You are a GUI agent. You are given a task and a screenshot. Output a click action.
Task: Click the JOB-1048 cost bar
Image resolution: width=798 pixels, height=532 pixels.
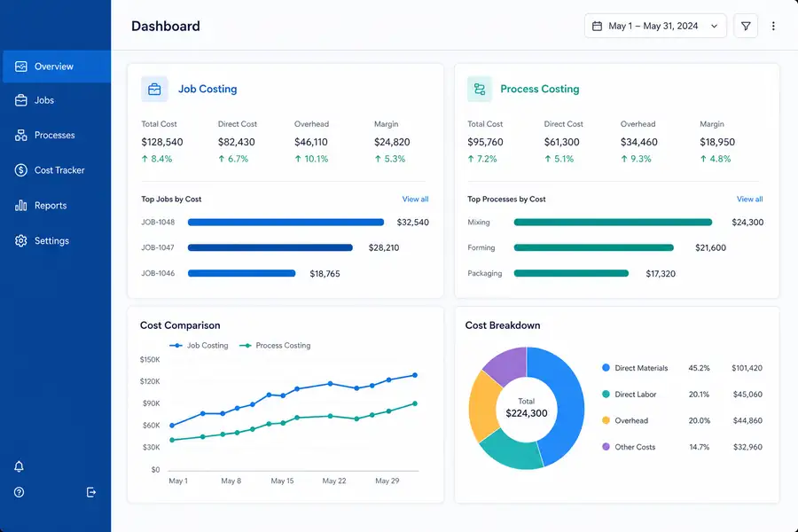(x=286, y=222)
